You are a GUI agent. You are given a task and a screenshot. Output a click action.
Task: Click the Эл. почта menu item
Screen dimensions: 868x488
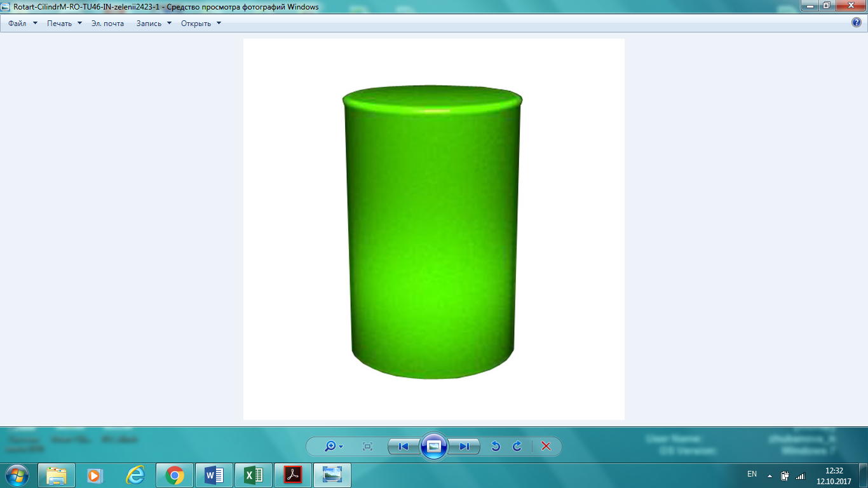pos(108,24)
